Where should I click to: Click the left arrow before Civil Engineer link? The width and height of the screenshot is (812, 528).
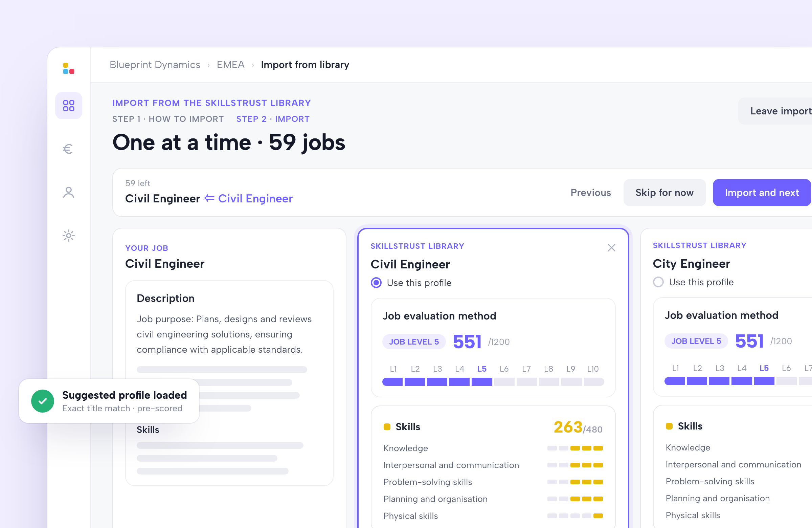click(209, 198)
